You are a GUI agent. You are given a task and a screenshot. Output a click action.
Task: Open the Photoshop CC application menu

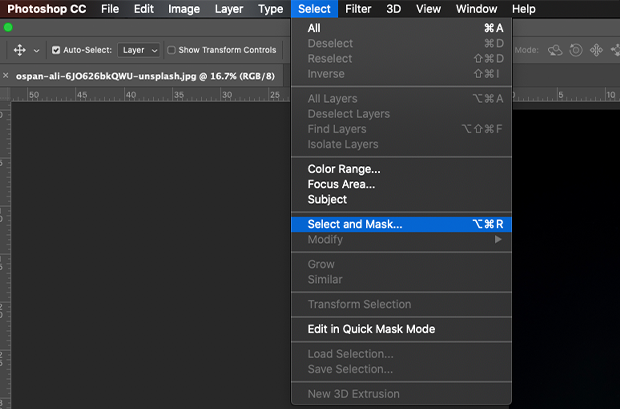click(46, 9)
